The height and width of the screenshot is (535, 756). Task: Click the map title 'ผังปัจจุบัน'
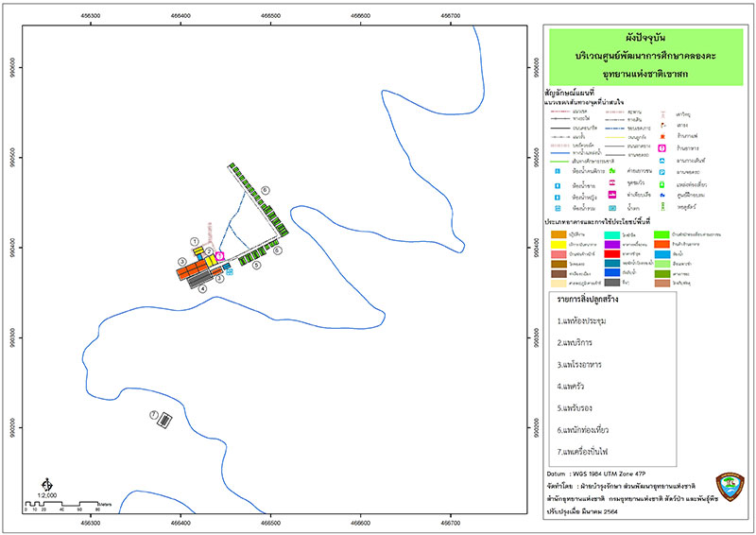[x=645, y=37]
